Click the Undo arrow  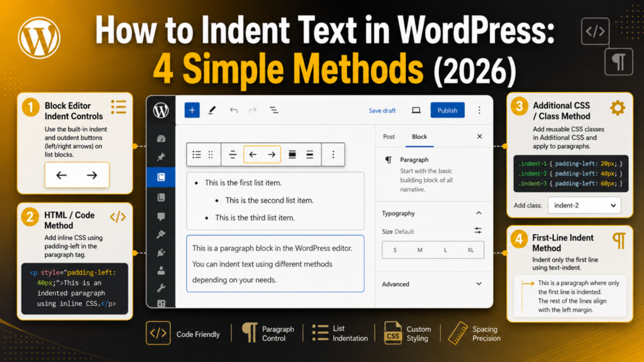tap(234, 110)
